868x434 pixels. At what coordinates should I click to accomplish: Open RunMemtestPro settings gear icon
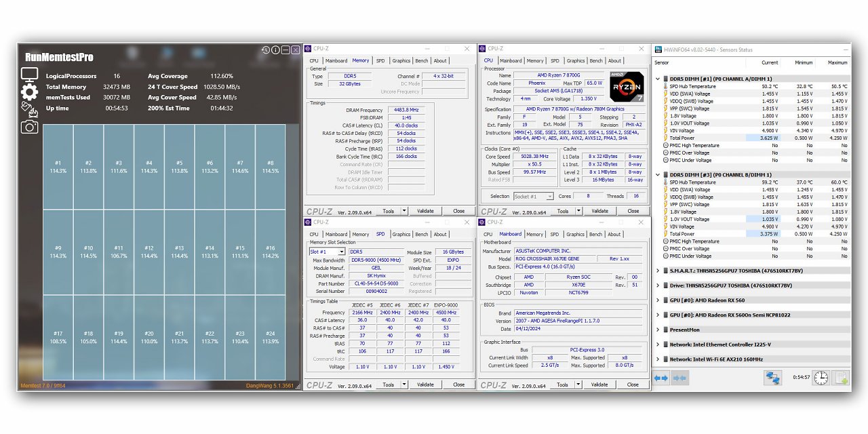point(29,92)
